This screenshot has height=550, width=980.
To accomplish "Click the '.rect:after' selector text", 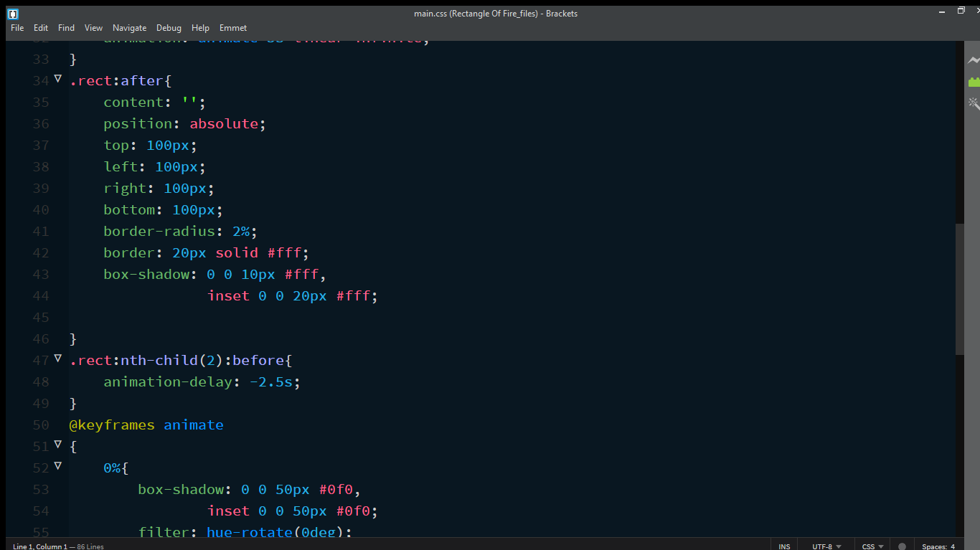I will tap(116, 81).
